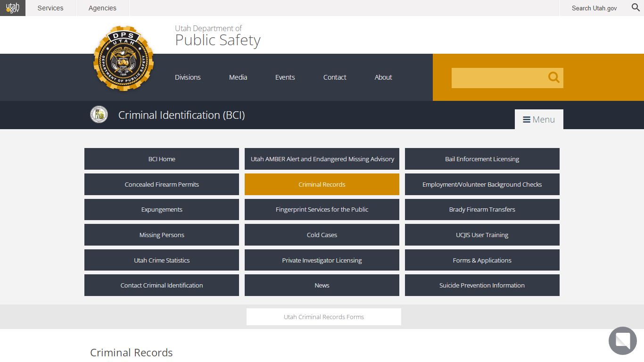Image resolution: width=644 pixels, height=362 pixels.
Task: Open Brady Firearm Transfers
Action: (x=482, y=209)
